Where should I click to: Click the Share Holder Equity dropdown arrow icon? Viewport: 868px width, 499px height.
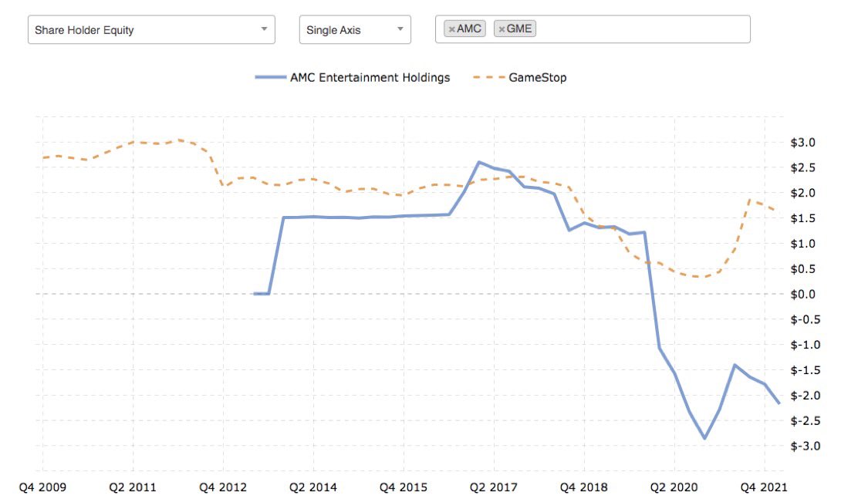pyautogui.click(x=265, y=29)
